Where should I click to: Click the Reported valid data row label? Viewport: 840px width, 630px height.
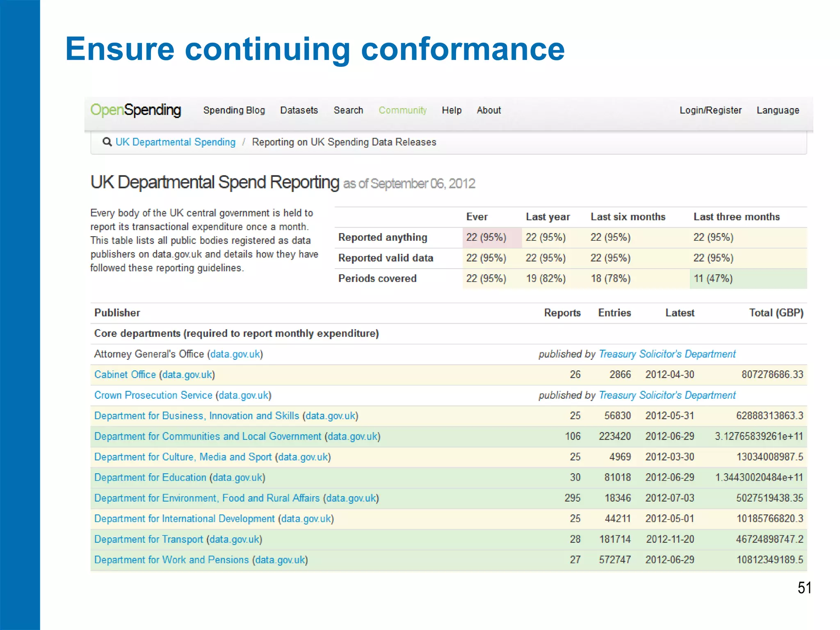tap(386, 258)
